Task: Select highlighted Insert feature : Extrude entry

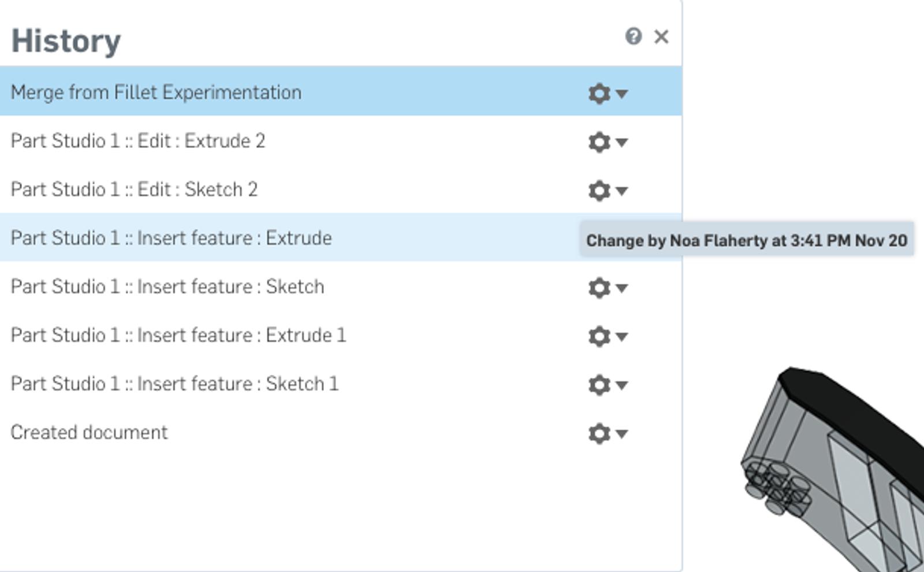Action: 171,238
